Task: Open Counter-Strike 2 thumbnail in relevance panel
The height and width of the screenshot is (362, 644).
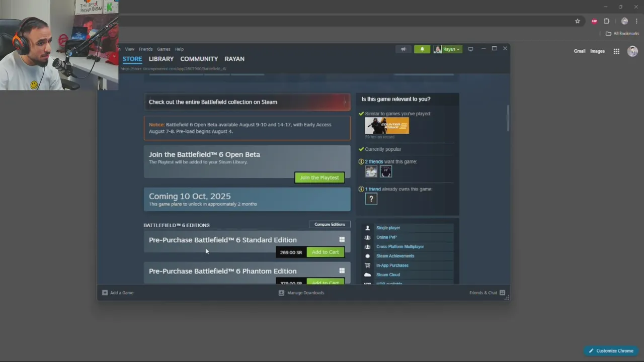Action: 387,126
